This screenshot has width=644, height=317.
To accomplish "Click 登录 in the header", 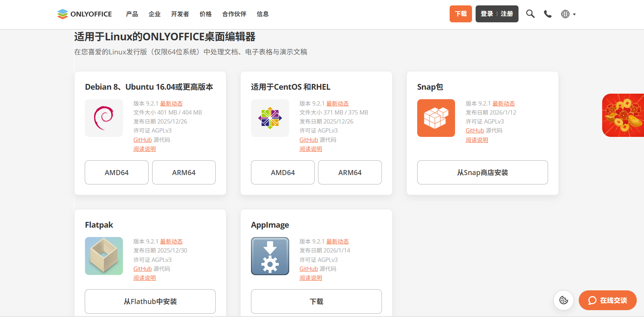I will click(487, 14).
